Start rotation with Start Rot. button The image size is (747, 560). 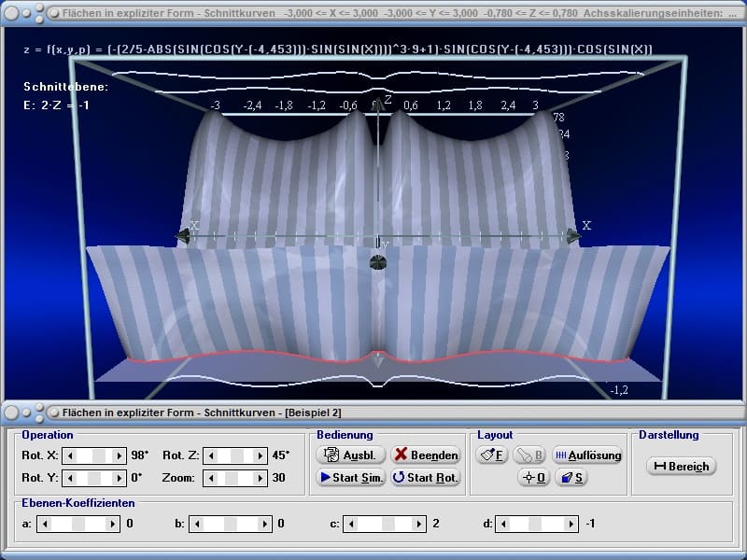426,477
